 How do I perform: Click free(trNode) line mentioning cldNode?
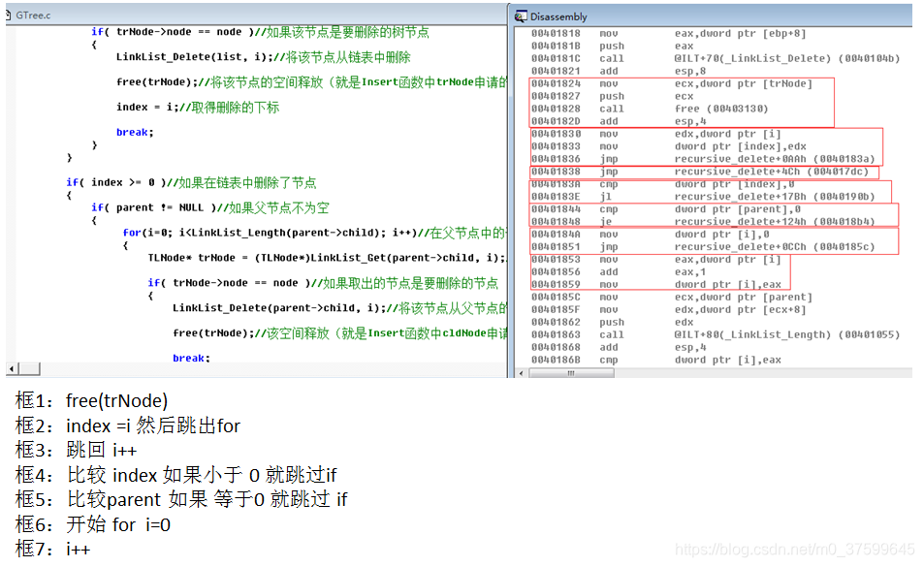click(338, 333)
